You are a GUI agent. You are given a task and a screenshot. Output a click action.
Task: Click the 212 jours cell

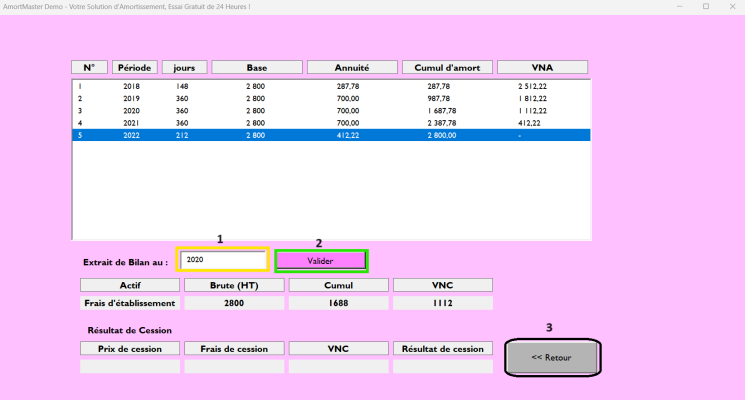pos(182,135)
